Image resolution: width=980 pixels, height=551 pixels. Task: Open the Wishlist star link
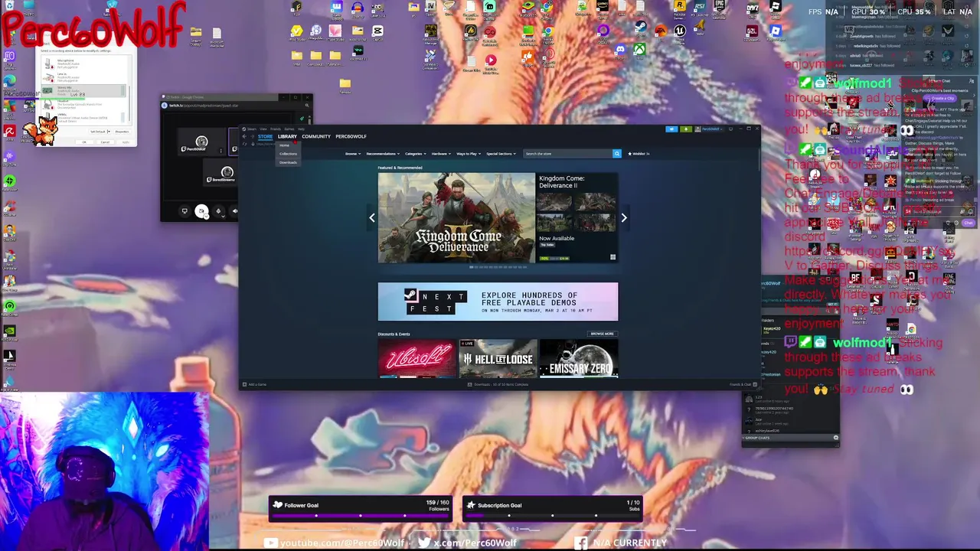(x=639, y=154)
